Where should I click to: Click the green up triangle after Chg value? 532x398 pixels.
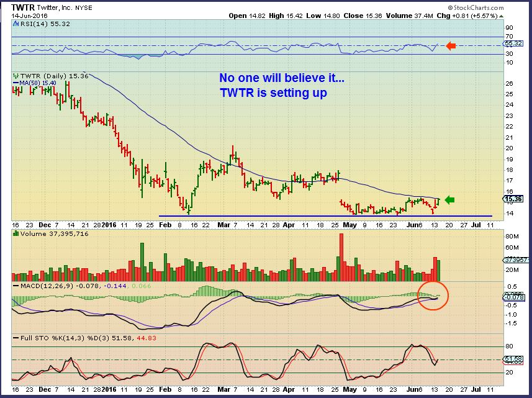click(x=501, y=16)
